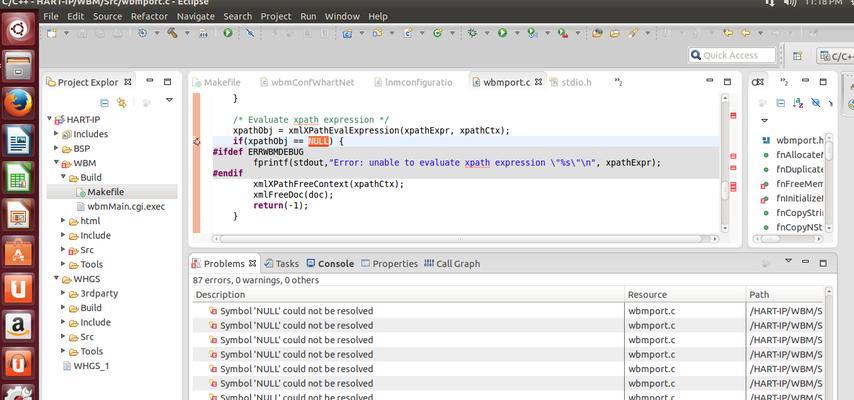854x400 pixels.
Task: Click the Last Edit Location arrow
Action: [x=728, y=33]
